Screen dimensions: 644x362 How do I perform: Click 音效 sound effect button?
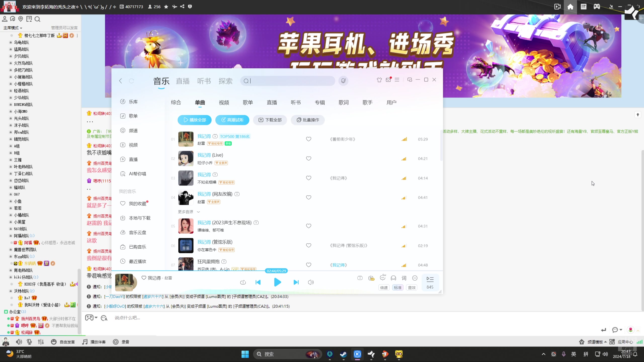pos(412,288)
